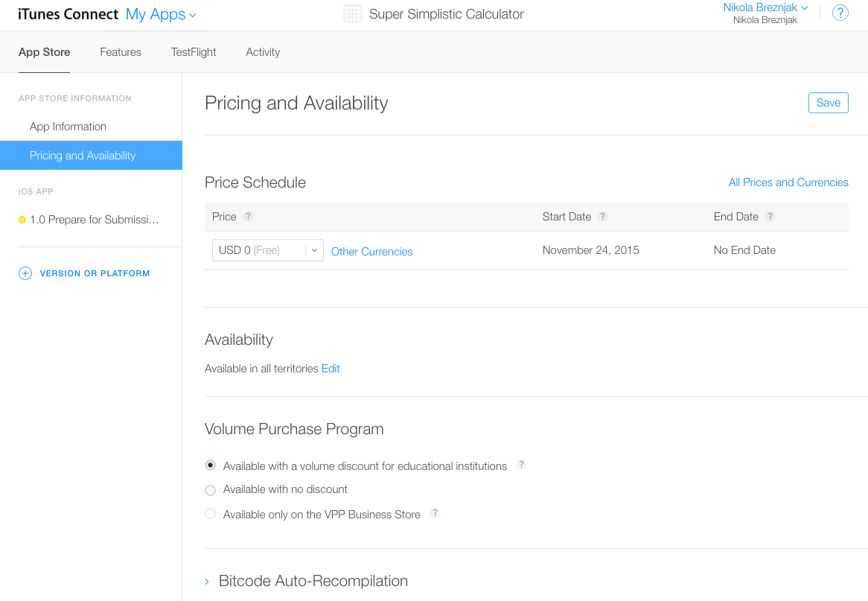Switch to the TestFlight tab
The width and height of the screenshot is (868, 601).
[194, 52]
